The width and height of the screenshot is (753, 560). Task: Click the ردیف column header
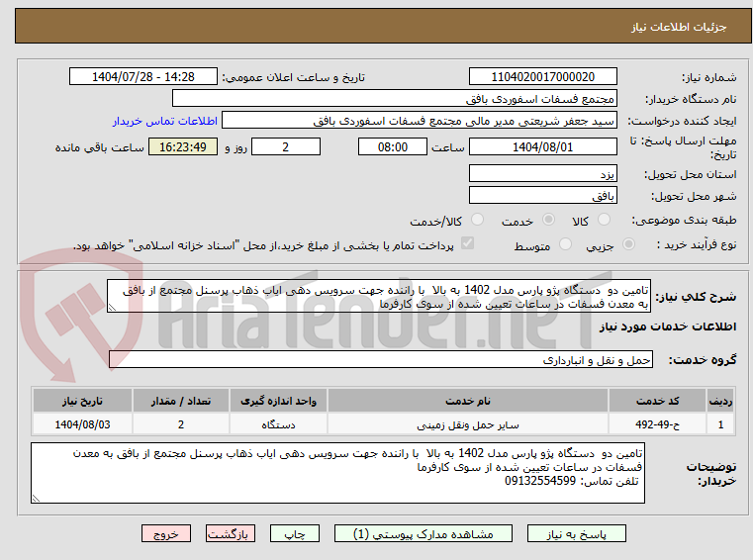click(x=720, y=401)
